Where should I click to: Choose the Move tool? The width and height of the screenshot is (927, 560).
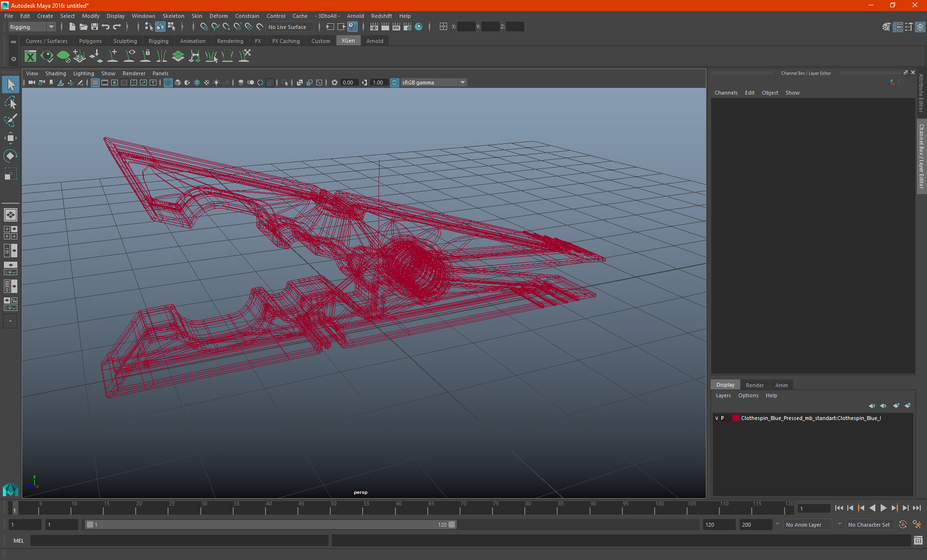tap(11, 138)
